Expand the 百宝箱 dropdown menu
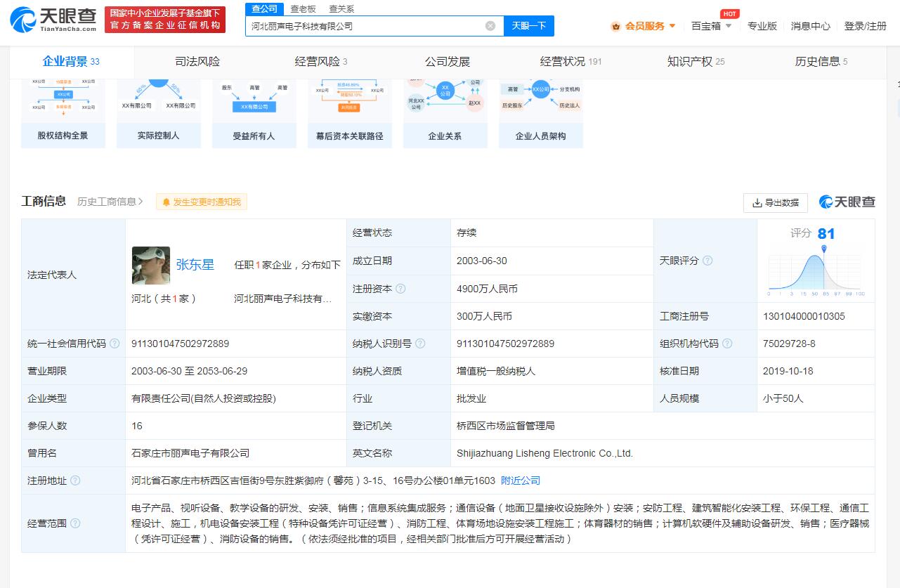The height and width of the screenshot is (588, 900). (728, 26)
